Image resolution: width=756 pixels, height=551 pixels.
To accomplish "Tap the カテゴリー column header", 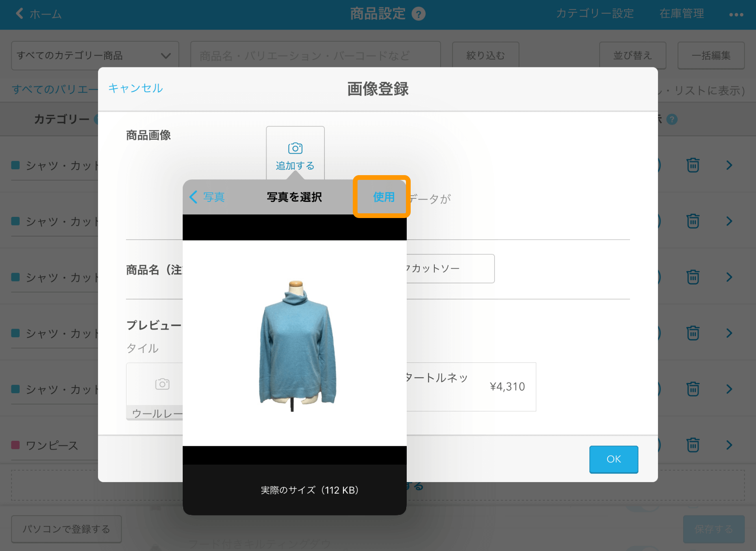I will tap(62, 119).
